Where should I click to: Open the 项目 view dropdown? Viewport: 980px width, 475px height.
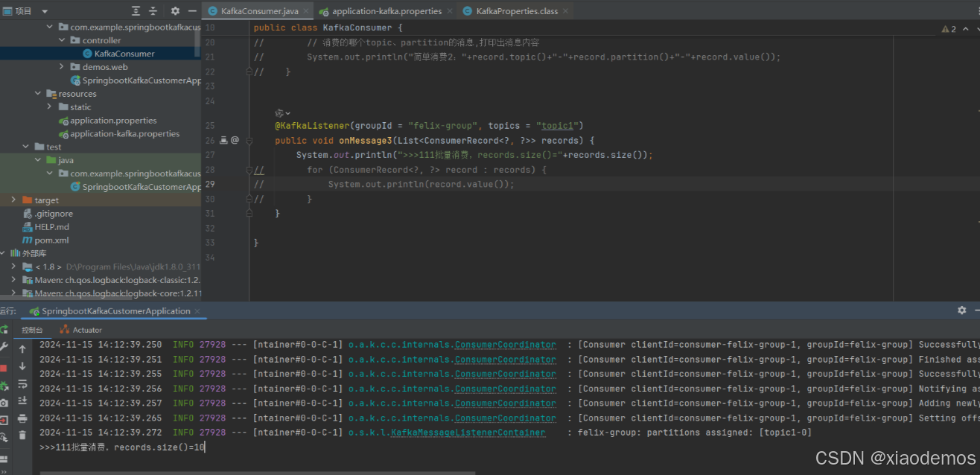pyautogui.click(x=45, y=11)
